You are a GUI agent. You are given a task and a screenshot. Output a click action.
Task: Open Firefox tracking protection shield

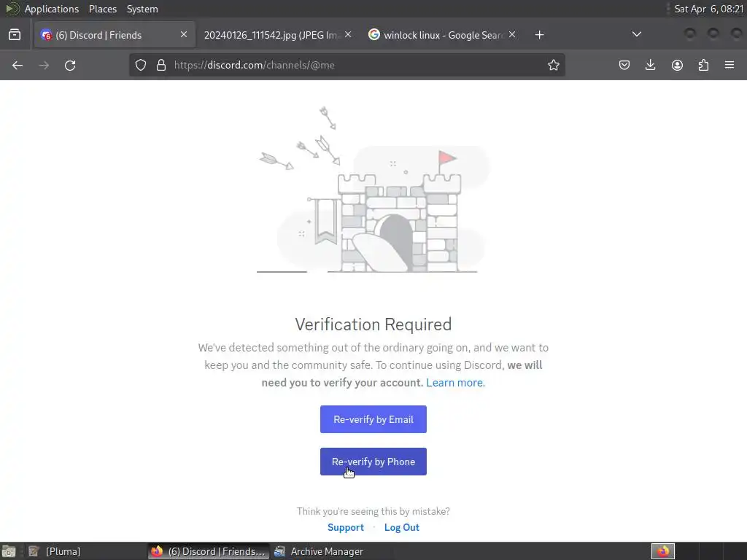141,65
